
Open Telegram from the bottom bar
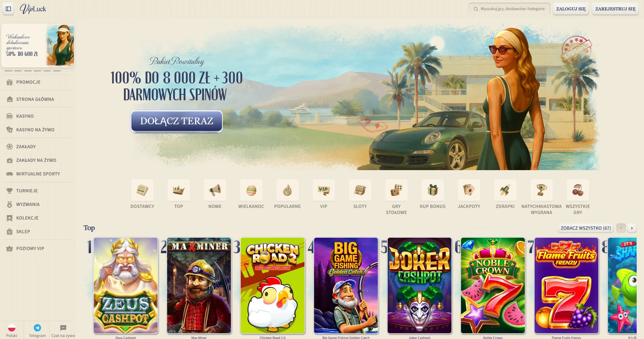pyautogui.click(x=37, y=330)
